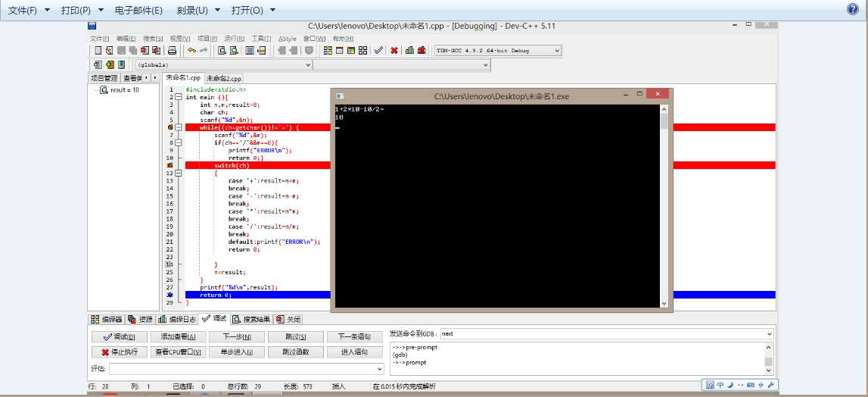This screenshot has width=868, height=397.
Task: Click the Compile toolbar icon
Action: pyautogui.click(x=328, y=51)
